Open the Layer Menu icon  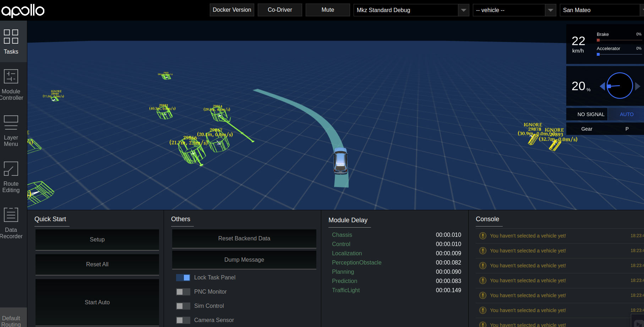(11, 131)
